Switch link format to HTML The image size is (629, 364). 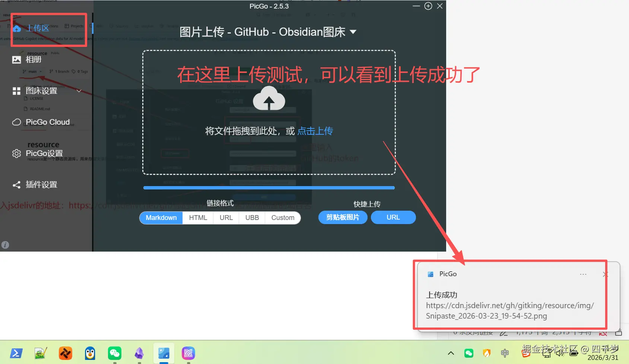coord(198,218)
